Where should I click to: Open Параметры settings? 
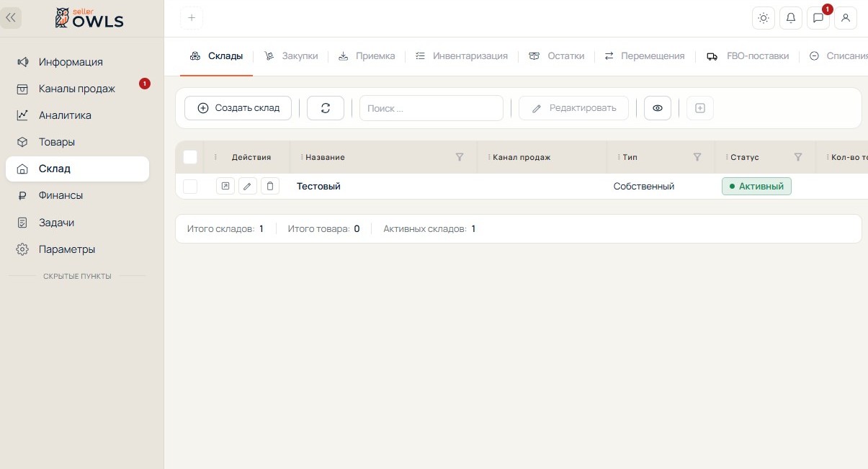(77, 249)
